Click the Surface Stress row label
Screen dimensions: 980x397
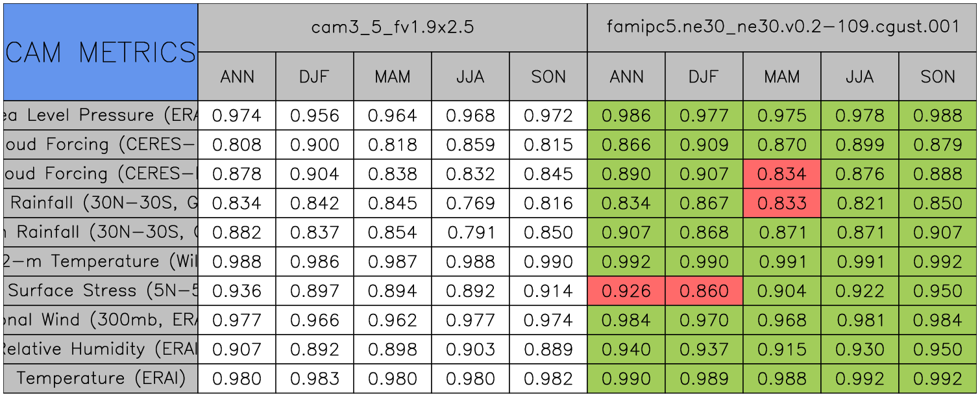point(101,290)
